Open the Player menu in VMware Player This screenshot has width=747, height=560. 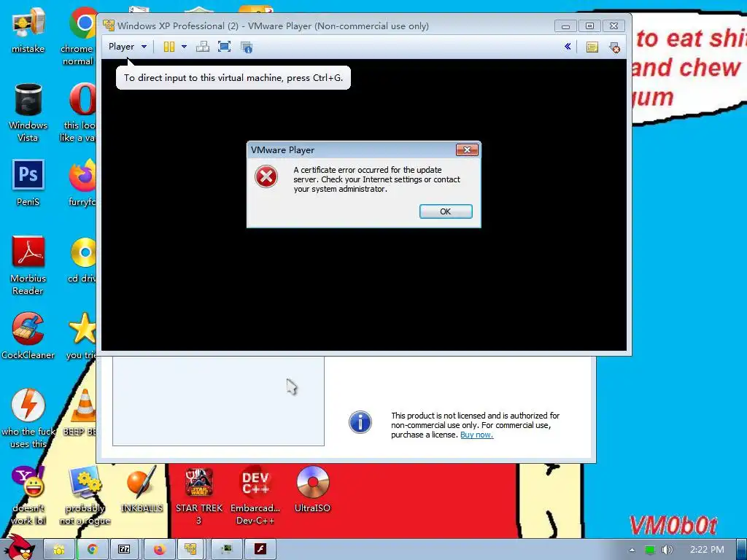[127, 47]
